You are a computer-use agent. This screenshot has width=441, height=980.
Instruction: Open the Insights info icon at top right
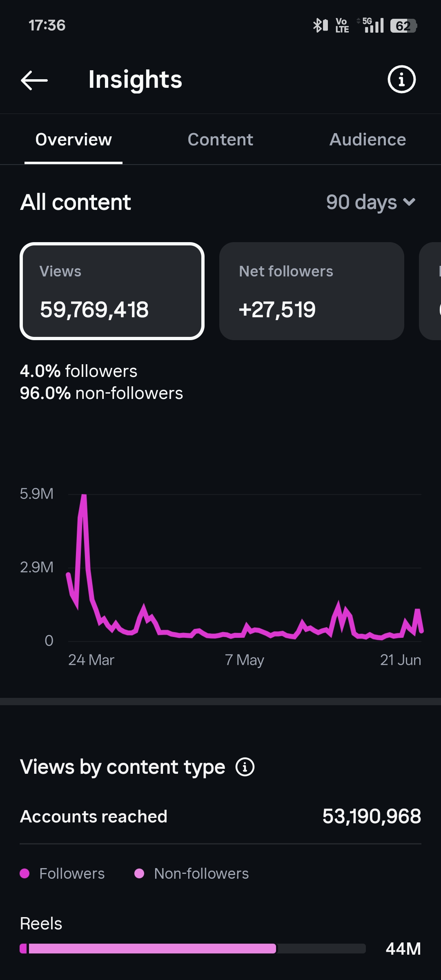(x=401, y=79)
